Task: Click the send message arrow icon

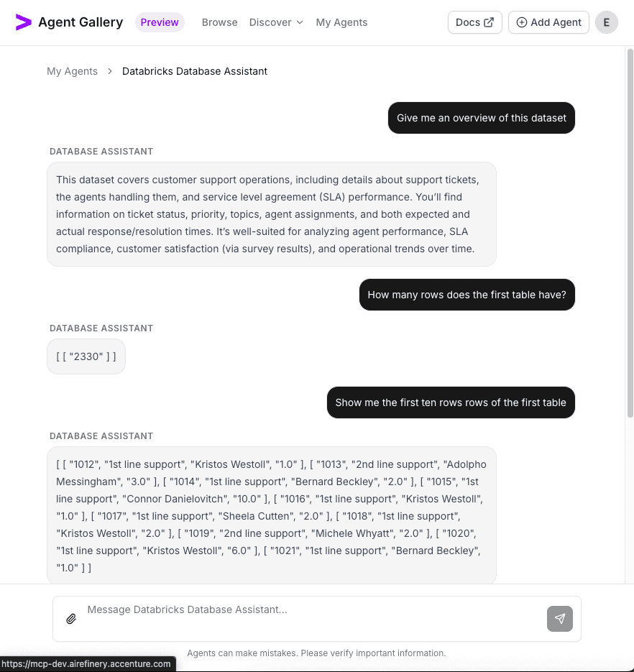Action: 560,618
